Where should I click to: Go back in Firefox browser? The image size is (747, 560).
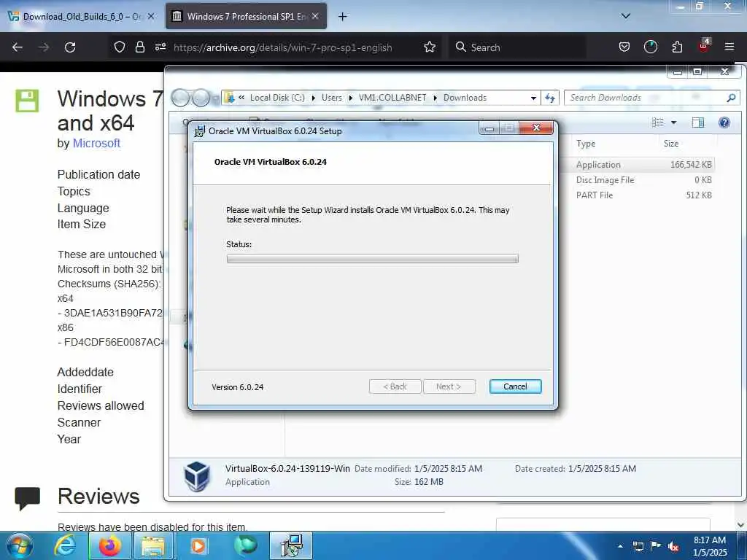click(18, 47)
